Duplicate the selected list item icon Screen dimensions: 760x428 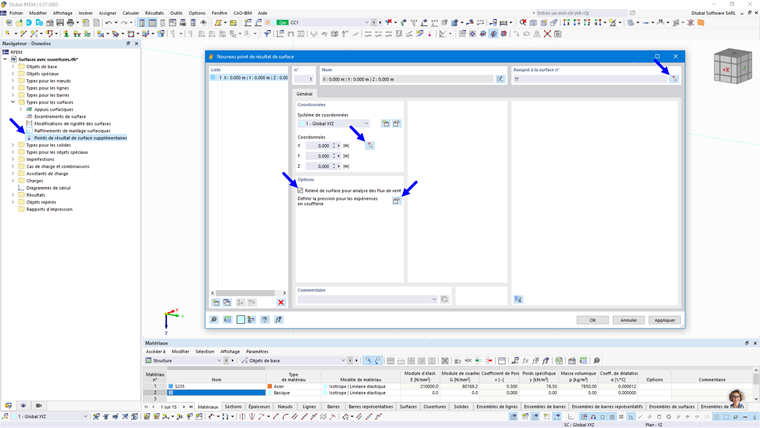point(227,302)
